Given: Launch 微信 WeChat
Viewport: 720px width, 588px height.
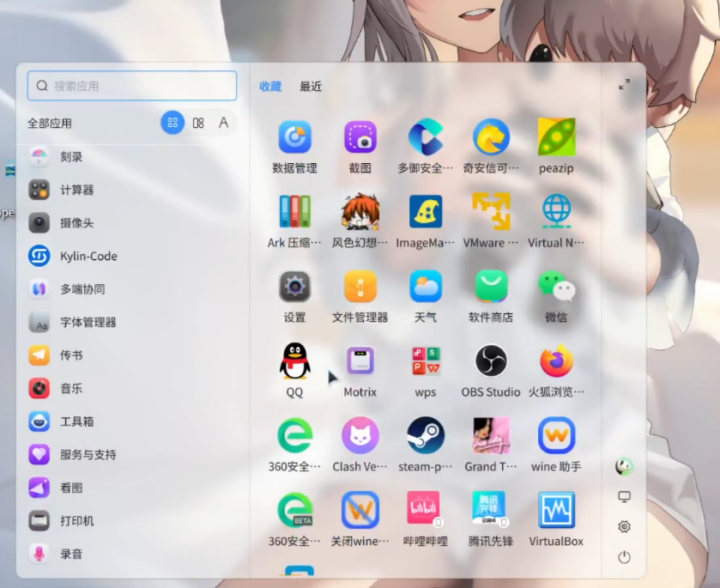Looking at the screenshot, I should tap(556, 287).
